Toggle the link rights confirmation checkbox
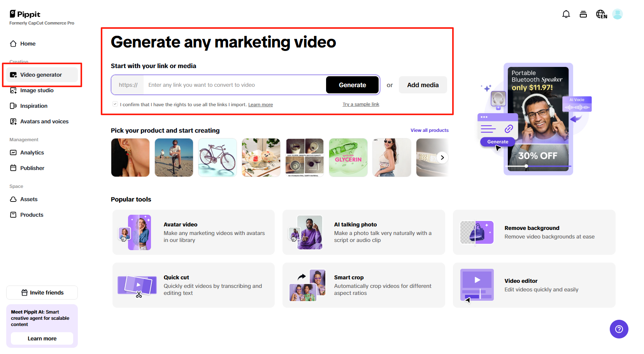The image size is (644, 354). [x=115, y=103]
